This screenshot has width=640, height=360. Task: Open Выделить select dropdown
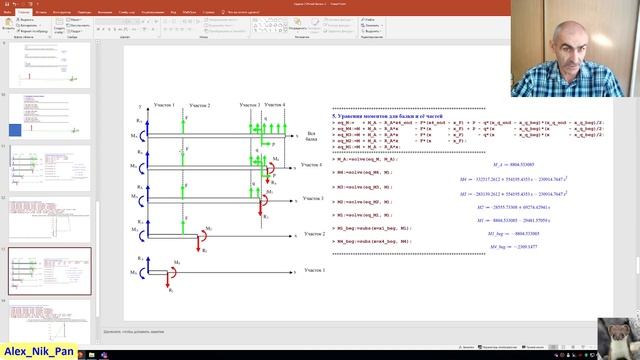[371, 31]
